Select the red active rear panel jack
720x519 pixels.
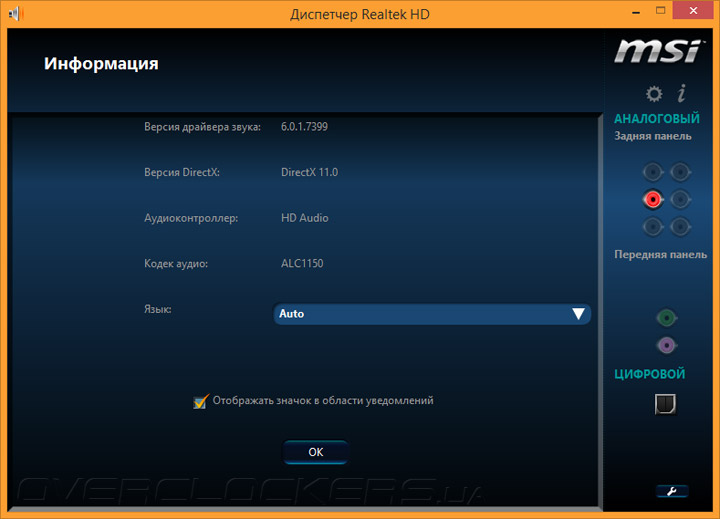click(x=652, y=199)
